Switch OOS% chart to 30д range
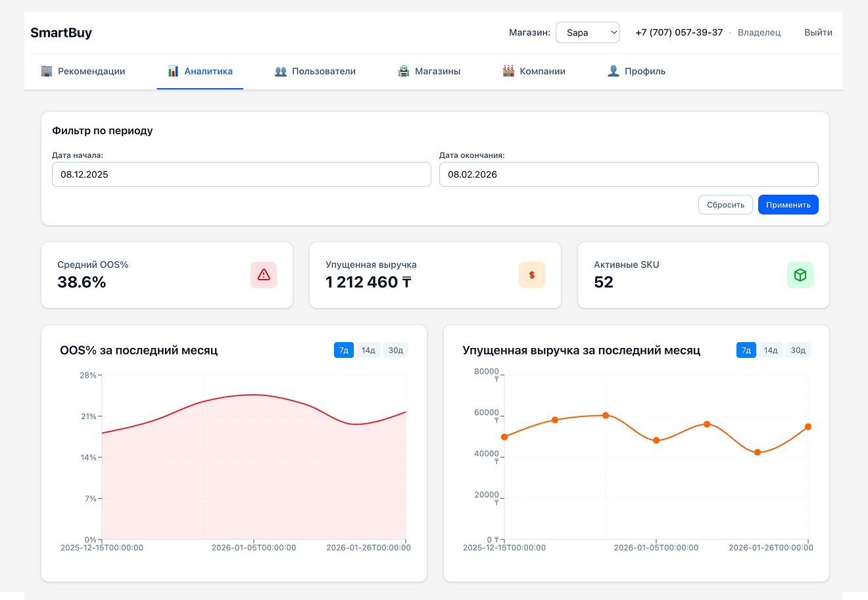 tap(396, 350)
